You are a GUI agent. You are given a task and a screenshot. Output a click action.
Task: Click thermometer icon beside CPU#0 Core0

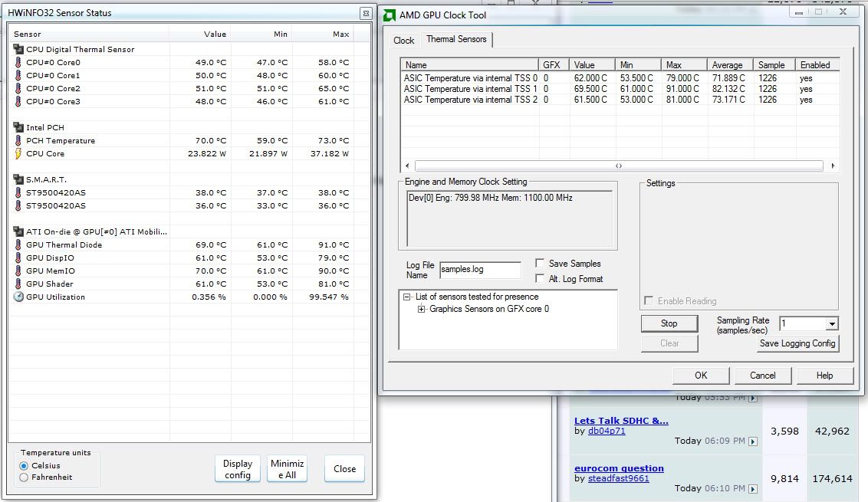click(x=18, y=63)
